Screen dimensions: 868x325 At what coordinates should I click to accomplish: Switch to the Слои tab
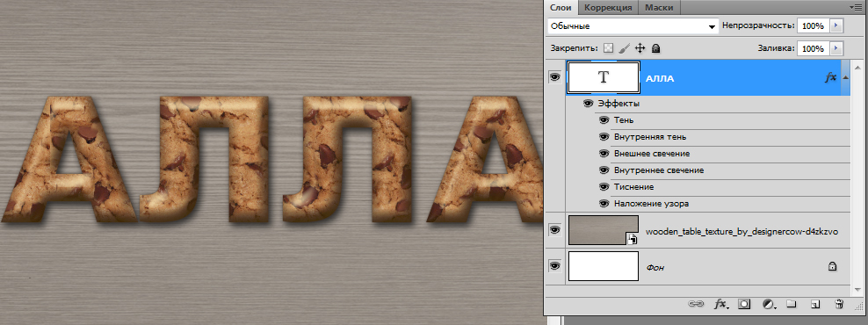click(561, 7)
